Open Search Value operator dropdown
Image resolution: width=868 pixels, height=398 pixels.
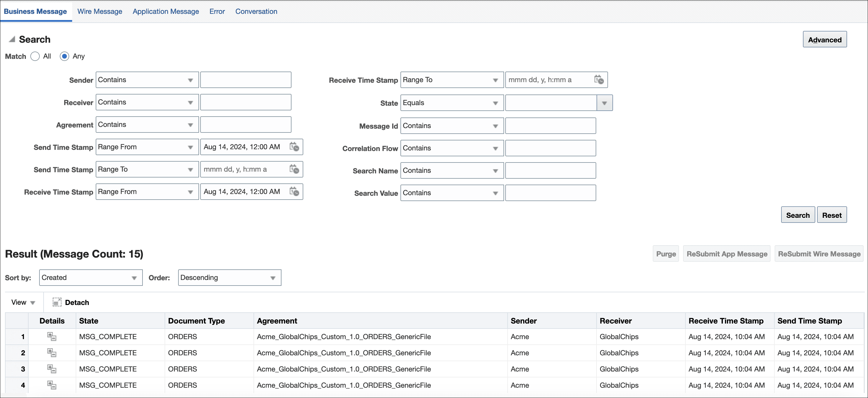pos(452,193)
